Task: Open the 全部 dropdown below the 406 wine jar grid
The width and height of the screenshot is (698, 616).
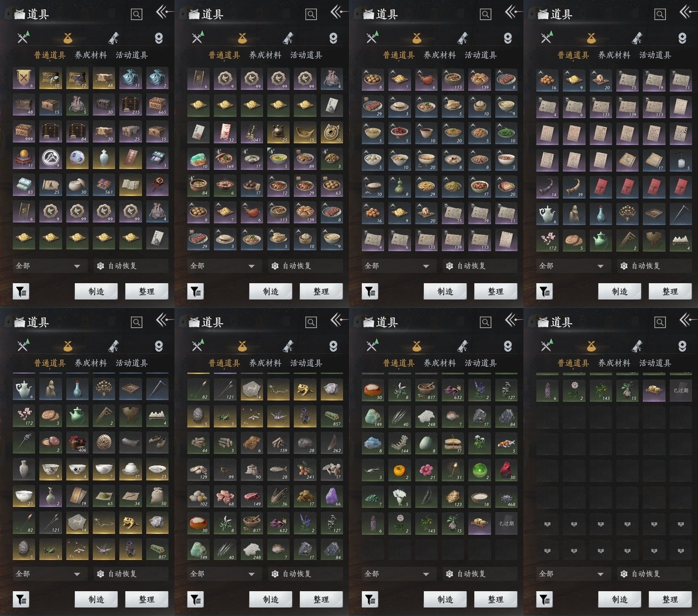Action: [48, 574]
